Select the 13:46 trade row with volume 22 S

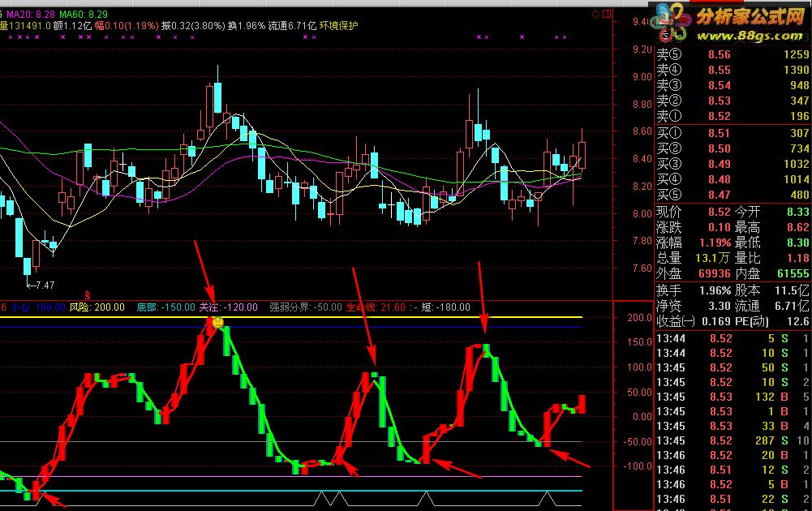pos(733,499)
